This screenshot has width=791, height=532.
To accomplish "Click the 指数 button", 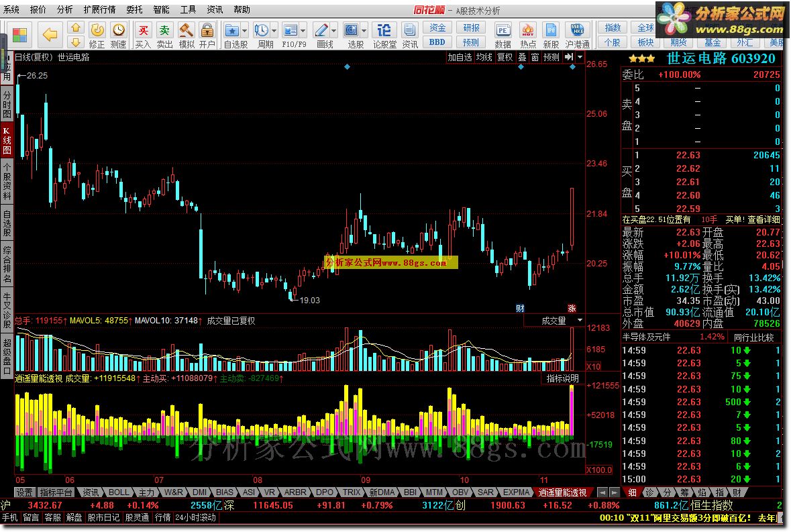I will click(613, 28).
